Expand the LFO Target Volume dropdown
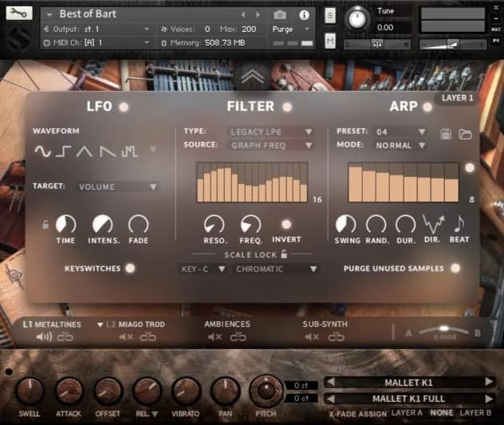 (118, 187)
